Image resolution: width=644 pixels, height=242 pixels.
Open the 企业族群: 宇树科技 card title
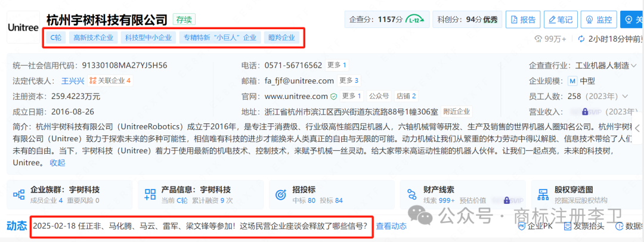[x=65, y=190]
